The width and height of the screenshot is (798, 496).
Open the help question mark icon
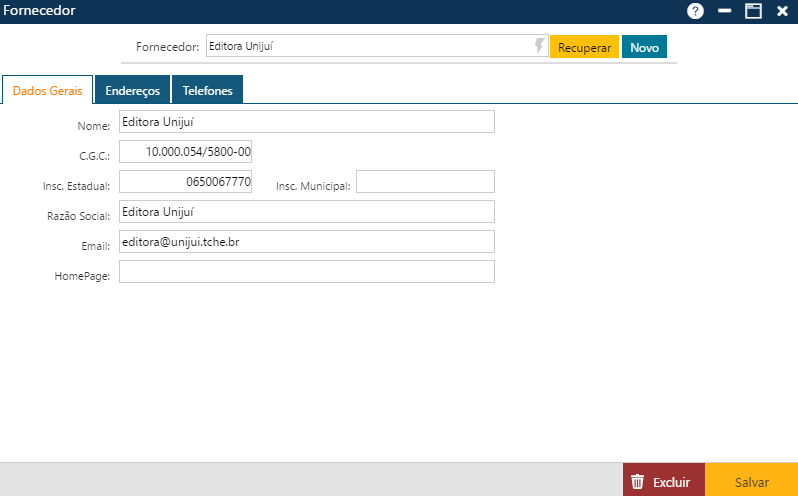(x=695, y=11)
